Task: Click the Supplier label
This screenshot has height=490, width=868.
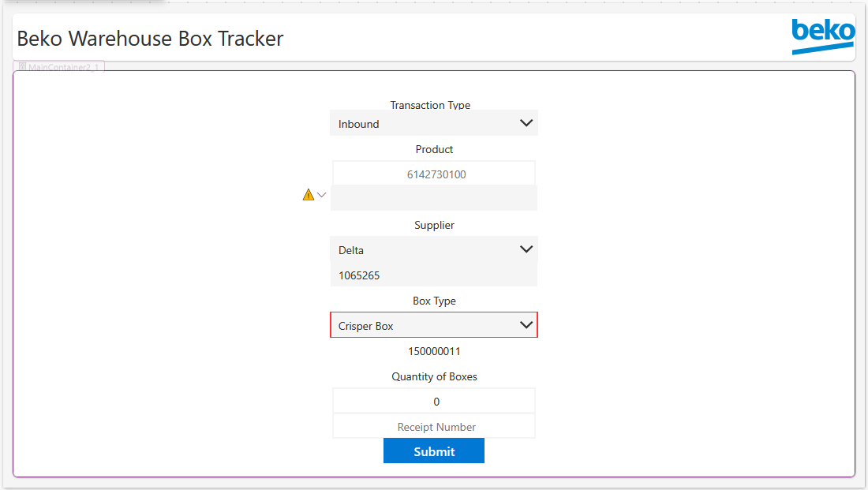Action: (434, 225)
